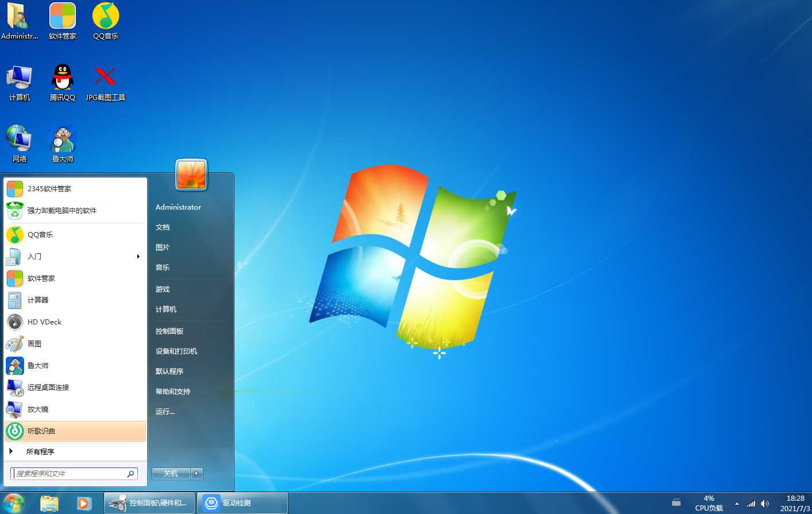Image resolution: width=812 pixels, height=514 pixels.
Task: Open 帮助和支持 from the Start menu
Action: point(173,392)
